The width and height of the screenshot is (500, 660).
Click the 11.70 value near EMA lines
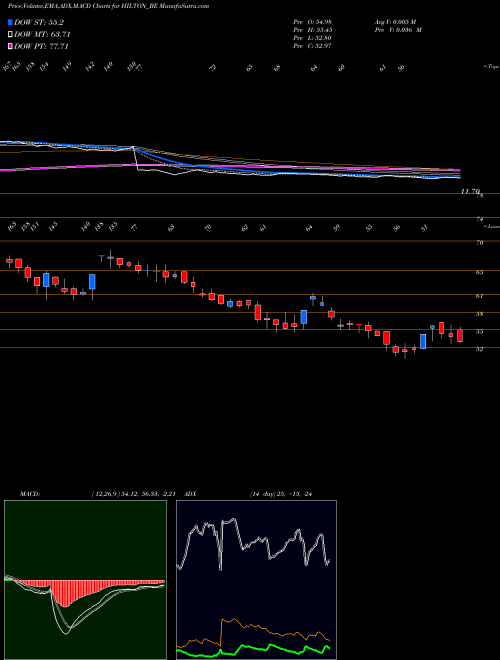[470, 191]
